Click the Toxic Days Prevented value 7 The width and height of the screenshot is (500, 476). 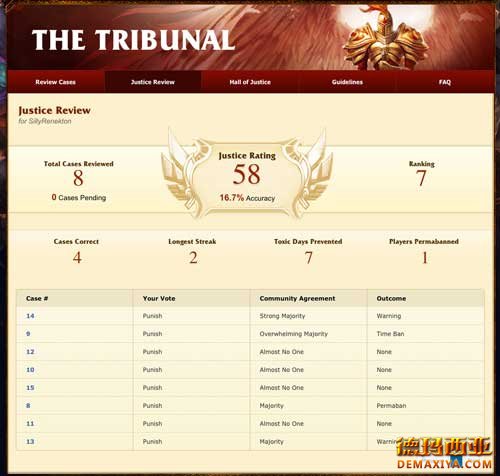309,257
